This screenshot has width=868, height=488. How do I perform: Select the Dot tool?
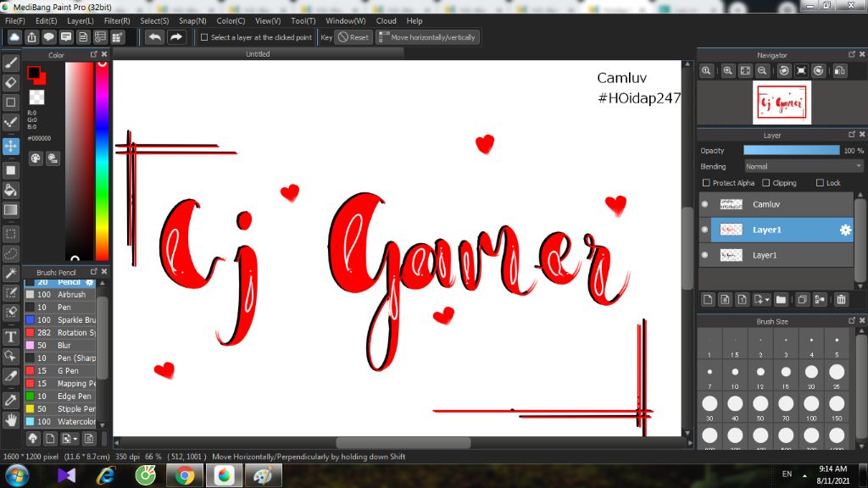pyautogui.click(x=10, y=122)
